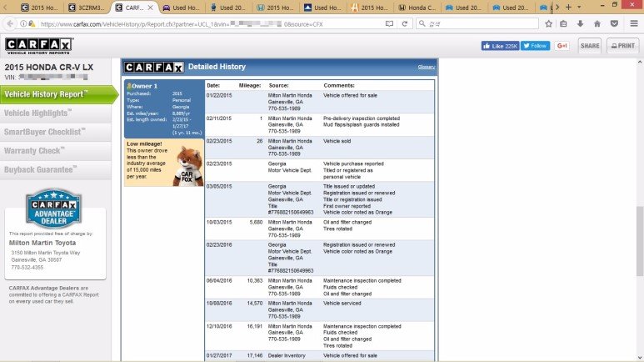644x362 pixels.
Task: Click the page vertical scrollbar thumb
Action: pos(640,241)
